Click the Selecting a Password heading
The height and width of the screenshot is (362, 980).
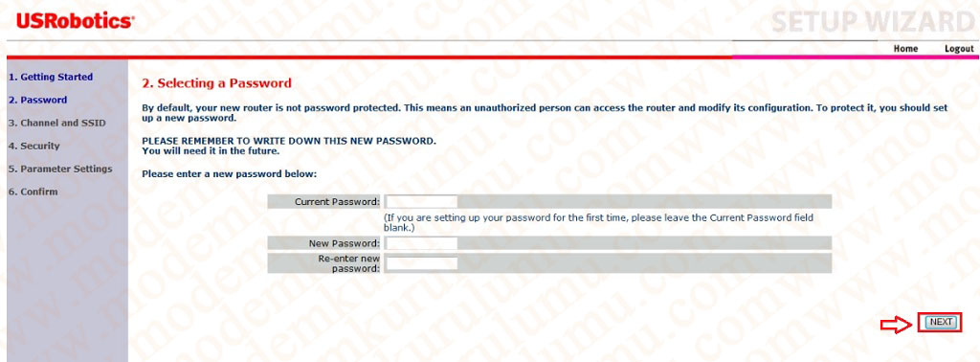(216, 83)
